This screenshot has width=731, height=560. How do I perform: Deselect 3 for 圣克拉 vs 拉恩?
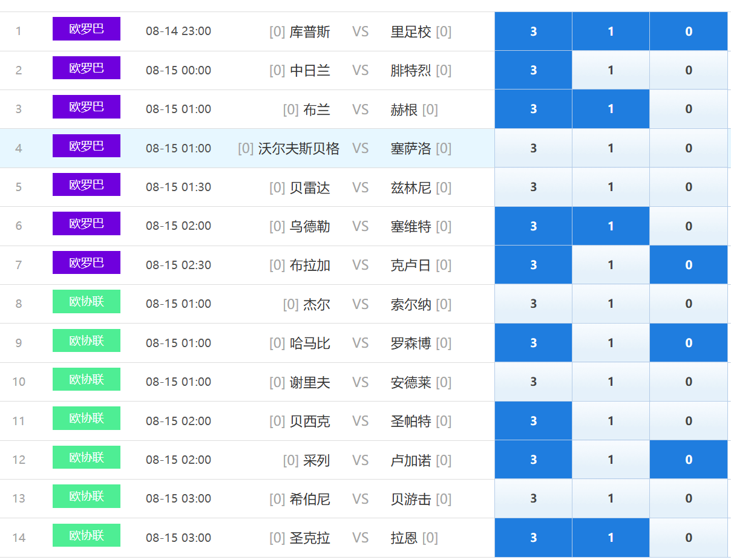coord(533,538)
